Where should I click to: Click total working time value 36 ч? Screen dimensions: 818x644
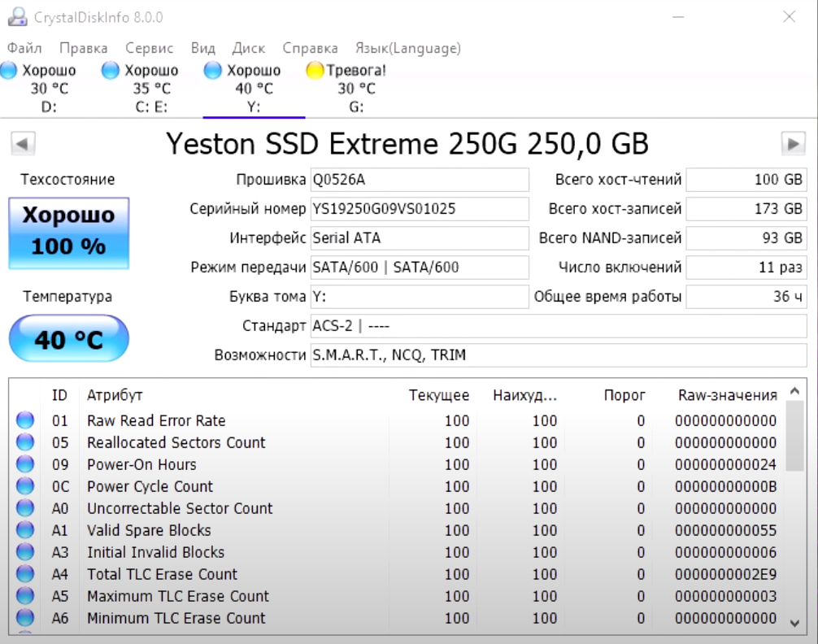[x=746, y=297]
